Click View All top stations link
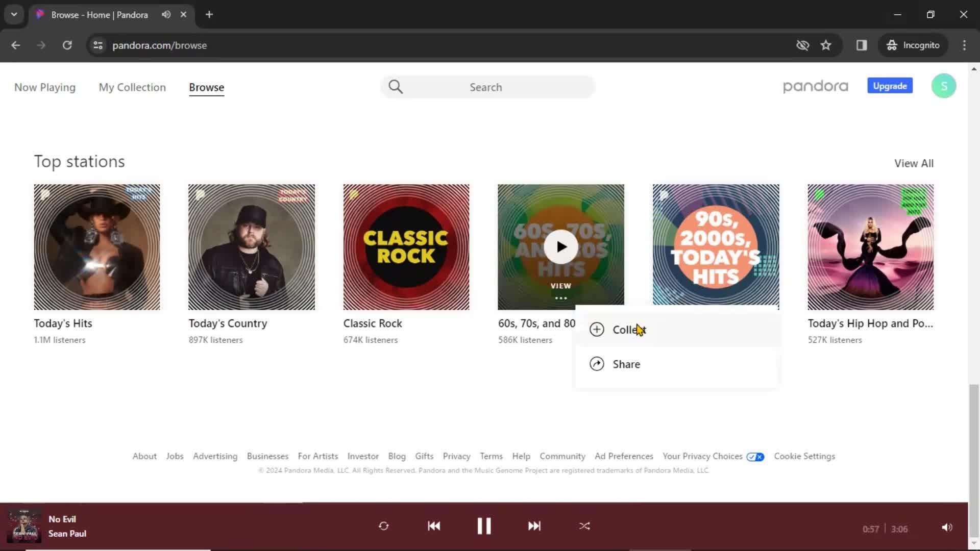Viewport: 980px width, 551px height. (x=914, y=163)
